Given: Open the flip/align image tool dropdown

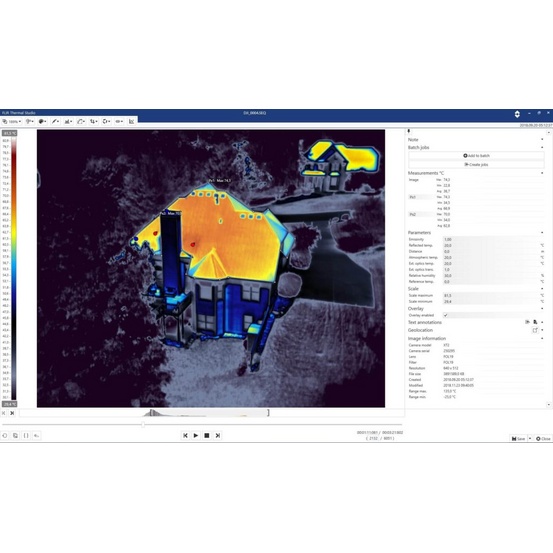Looking at the screenshot, I should click(93, 121).
